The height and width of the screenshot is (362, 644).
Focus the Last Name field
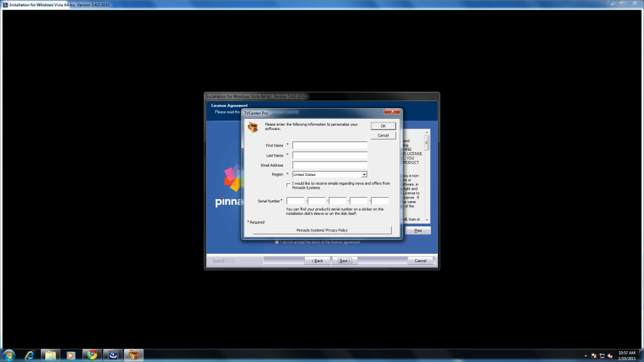pos(330,155)
